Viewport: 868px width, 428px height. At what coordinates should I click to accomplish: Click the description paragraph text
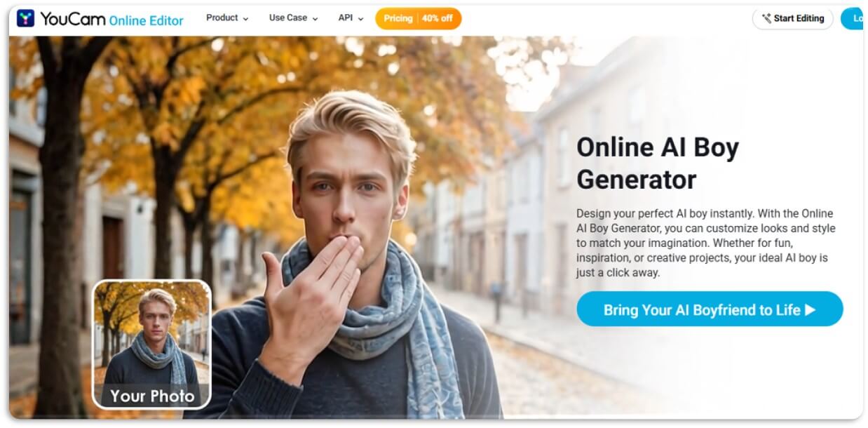coord(706,243)
